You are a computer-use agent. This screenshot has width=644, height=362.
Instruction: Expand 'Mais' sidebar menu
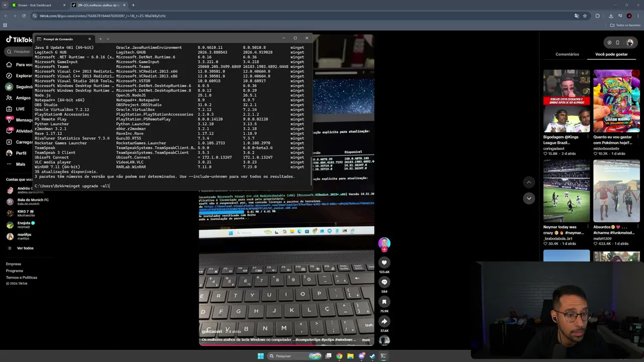pyautogui.click(x=16, y=164)
